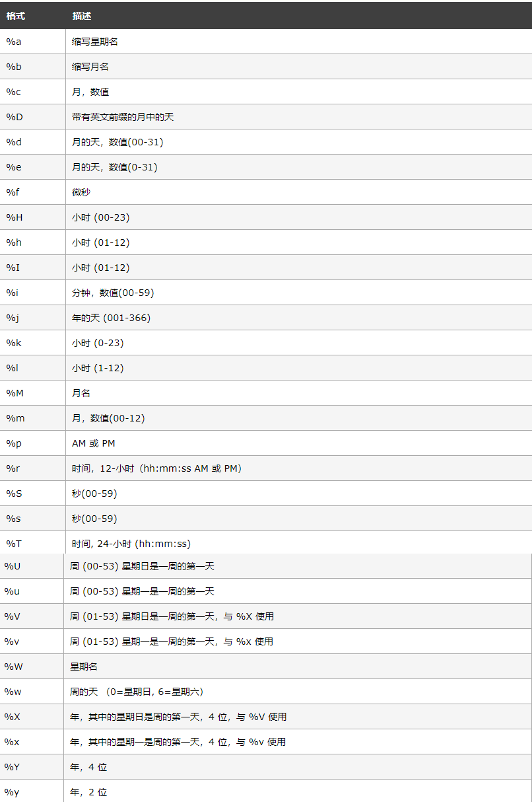This screenshot has width=532, height=802.
Task: Click the 年的天 (001-366) description
Action: (111, 318)
